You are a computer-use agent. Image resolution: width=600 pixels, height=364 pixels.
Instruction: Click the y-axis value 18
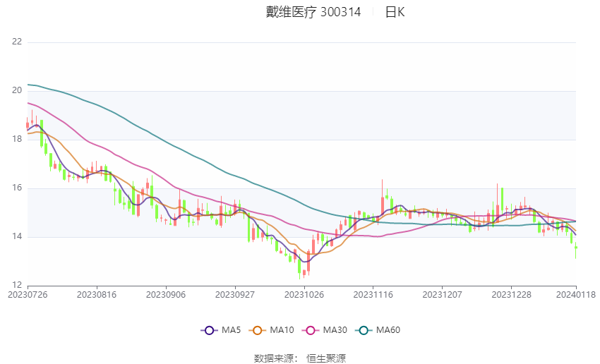17,139
